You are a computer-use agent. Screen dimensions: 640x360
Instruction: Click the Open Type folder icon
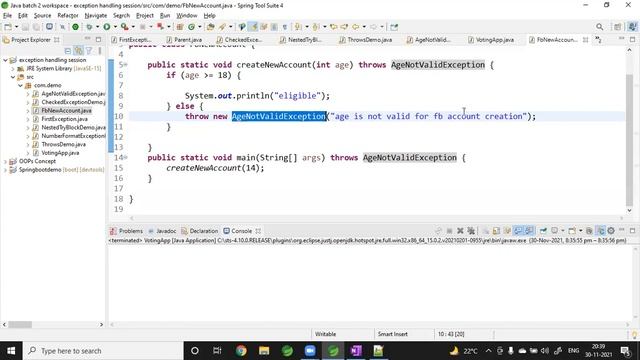tap(211, 27)
